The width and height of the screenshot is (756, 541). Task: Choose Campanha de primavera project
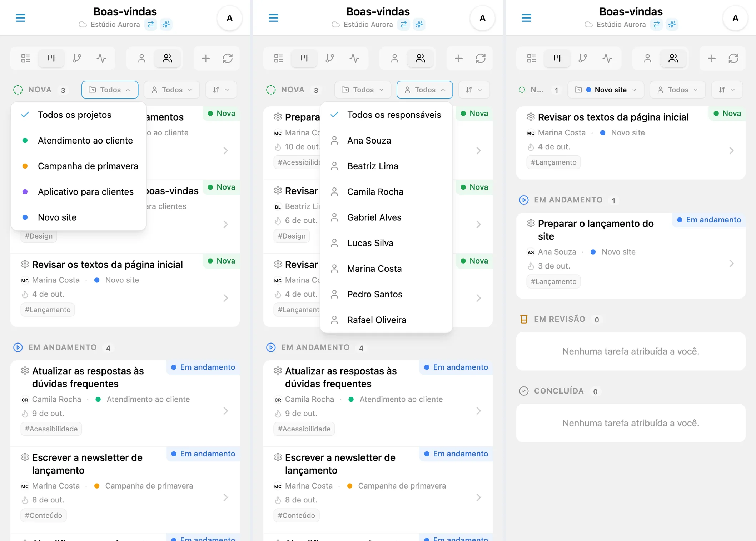coord(78,166)
